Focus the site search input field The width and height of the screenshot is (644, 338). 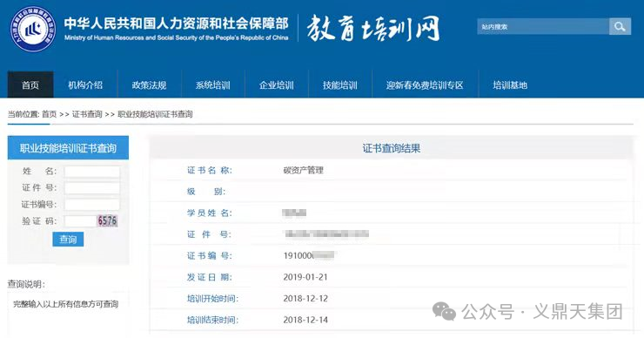(543, 27)
